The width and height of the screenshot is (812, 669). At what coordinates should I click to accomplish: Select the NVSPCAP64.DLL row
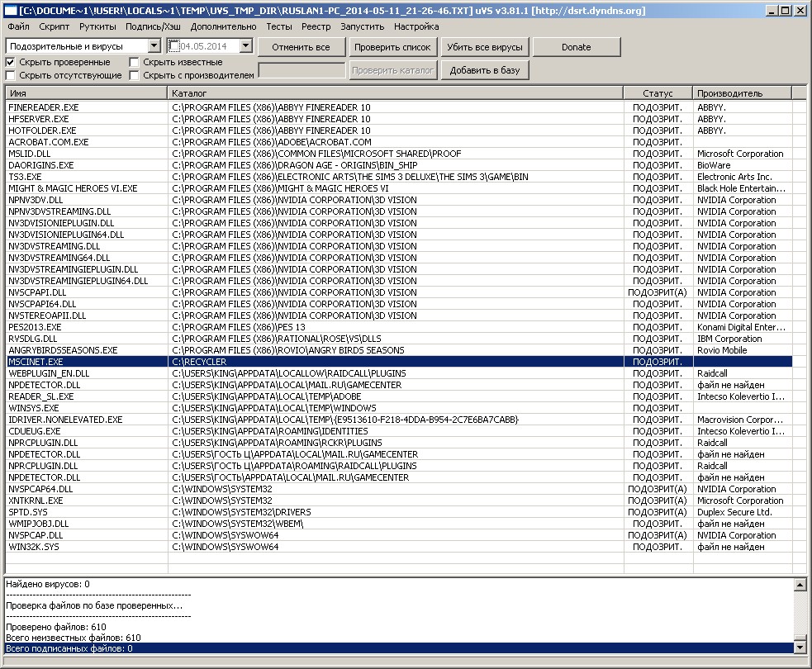point(399,489)
